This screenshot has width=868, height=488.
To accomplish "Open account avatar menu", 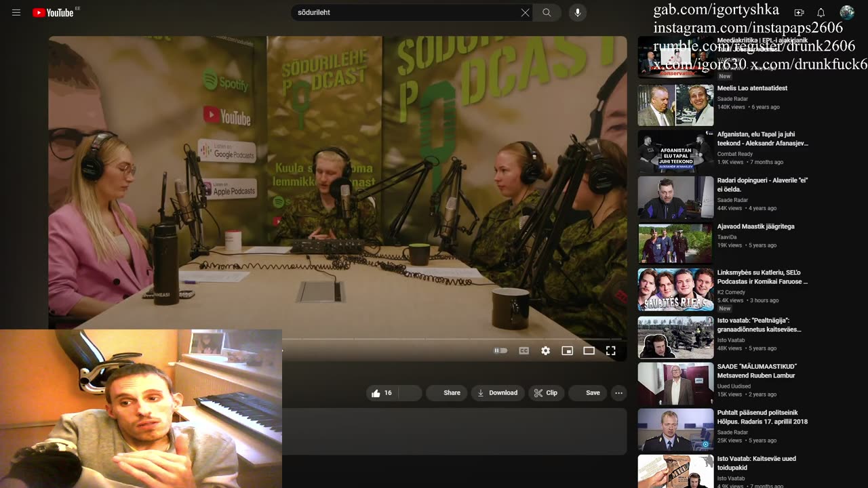I will [847, 12].
